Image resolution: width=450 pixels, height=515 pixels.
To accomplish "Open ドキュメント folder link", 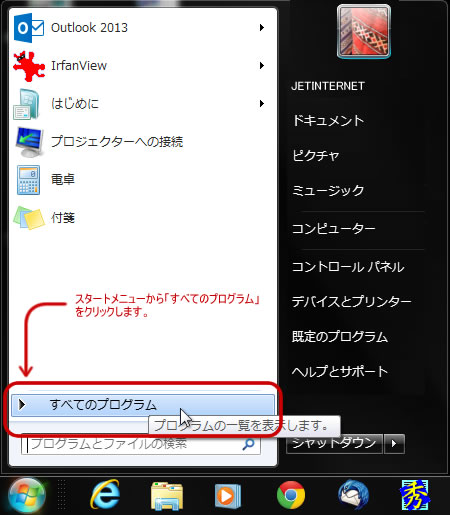I will pos(328,120).
